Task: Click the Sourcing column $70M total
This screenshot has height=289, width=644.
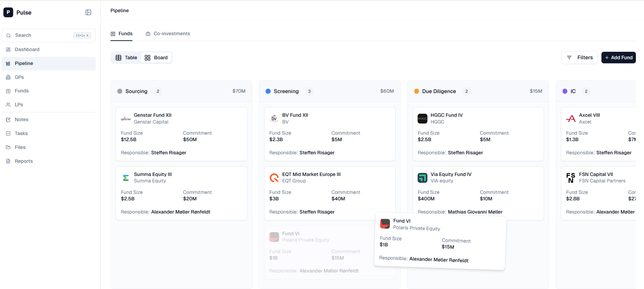Action: (239, 91)
